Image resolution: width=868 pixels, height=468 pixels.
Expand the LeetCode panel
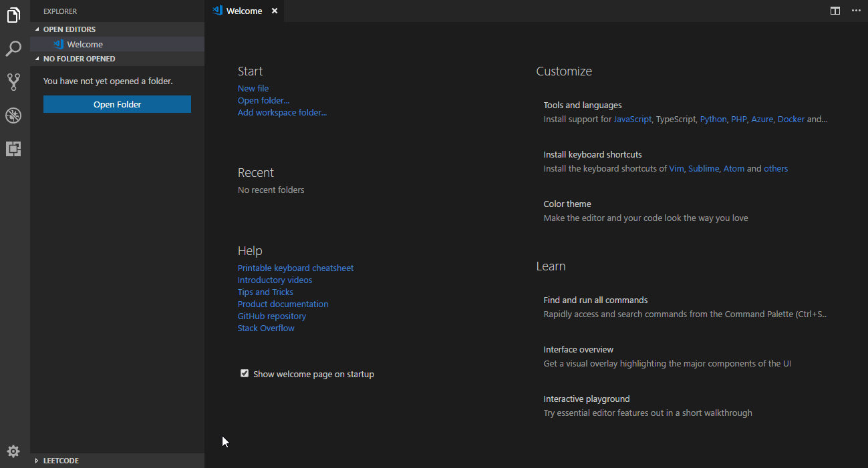click(x=61, y=461)
